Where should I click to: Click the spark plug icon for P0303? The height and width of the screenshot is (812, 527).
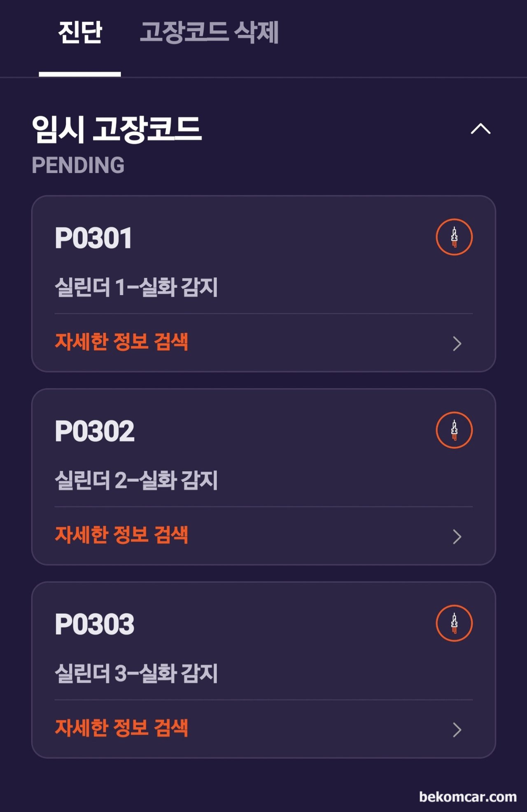point(454,623)
